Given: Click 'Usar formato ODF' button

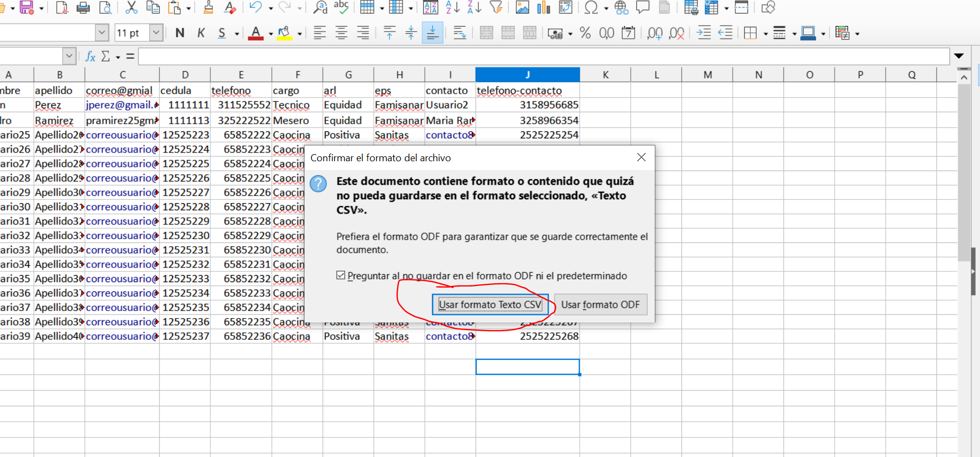Looking at the screenshot, I should click(x=600, y=304).
